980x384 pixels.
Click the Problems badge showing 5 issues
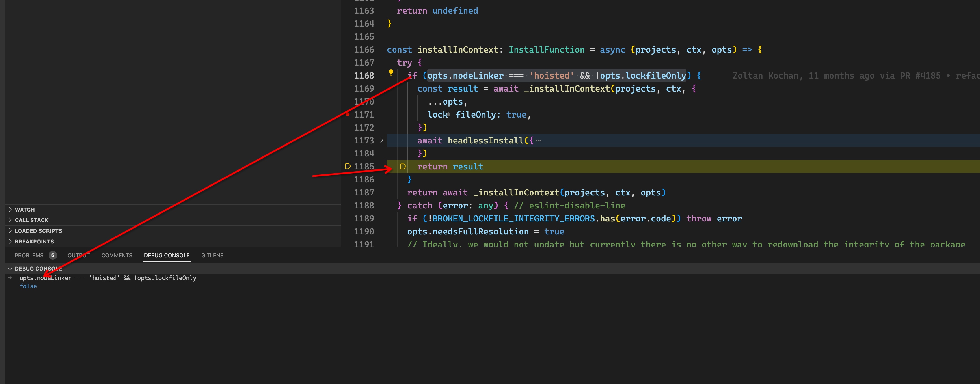pos(53,255)
